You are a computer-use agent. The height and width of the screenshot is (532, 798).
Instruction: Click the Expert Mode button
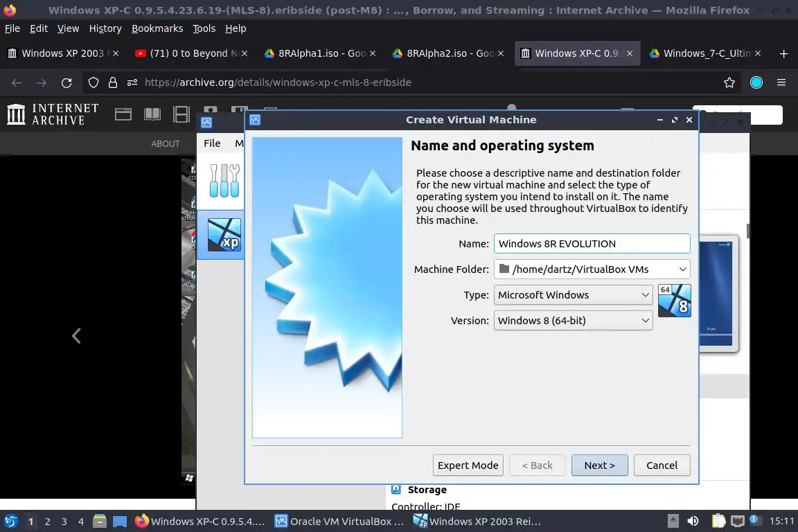(x=468, y=465)
